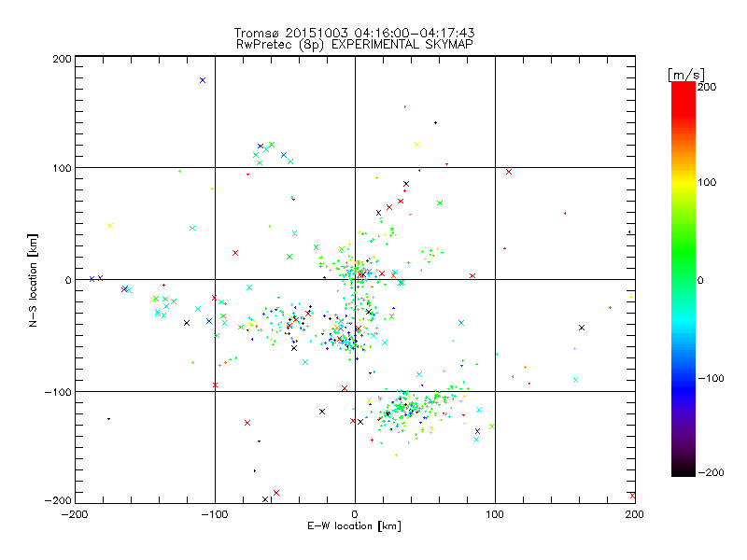The image size is (747, 560).
Task: Click the title "Tromsø 20151003 04:16:00-04:17:43"
Action: [354, 33]
